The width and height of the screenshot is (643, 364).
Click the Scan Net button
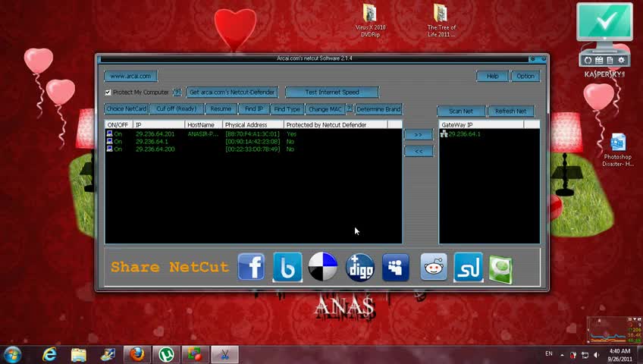click(461, 111)
